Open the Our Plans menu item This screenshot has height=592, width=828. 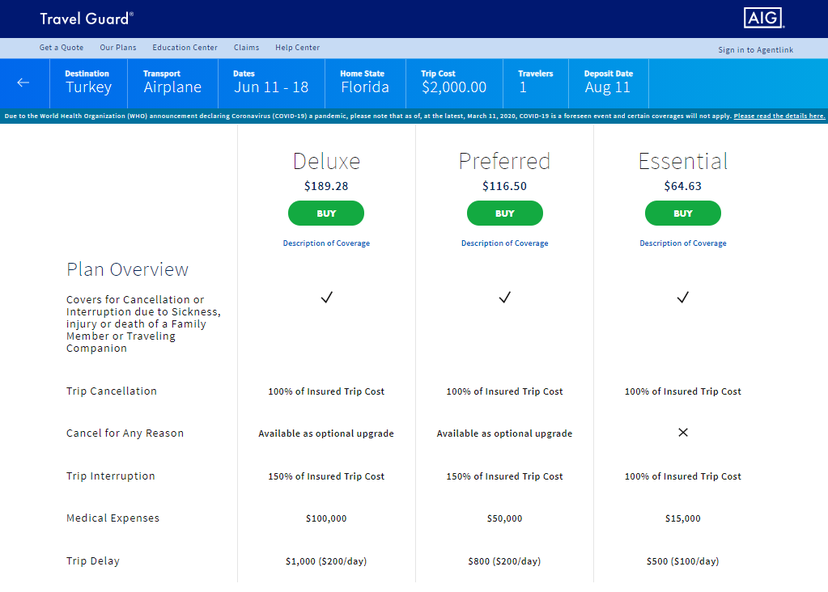click(118, 48)
